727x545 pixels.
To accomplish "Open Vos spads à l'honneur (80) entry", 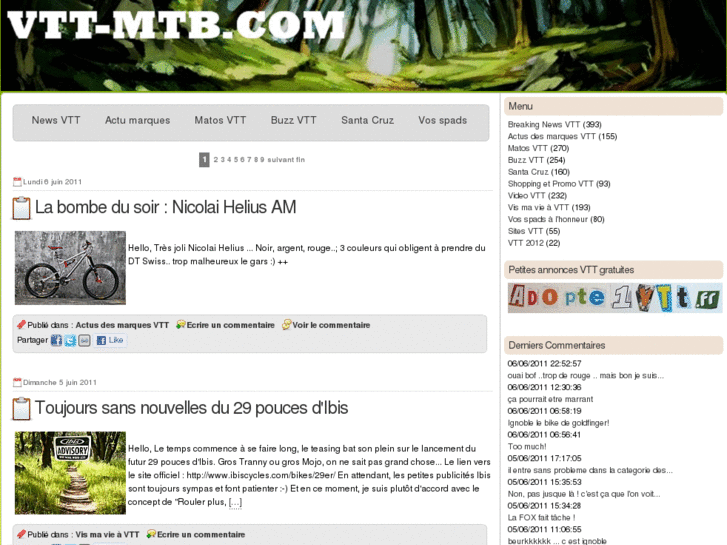I will click(556, 219).
